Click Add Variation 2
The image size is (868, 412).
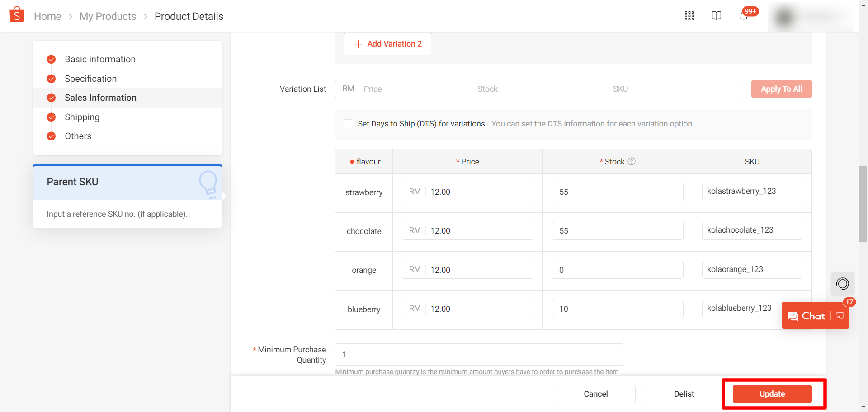pyautogui.click(x=387, y=44)
